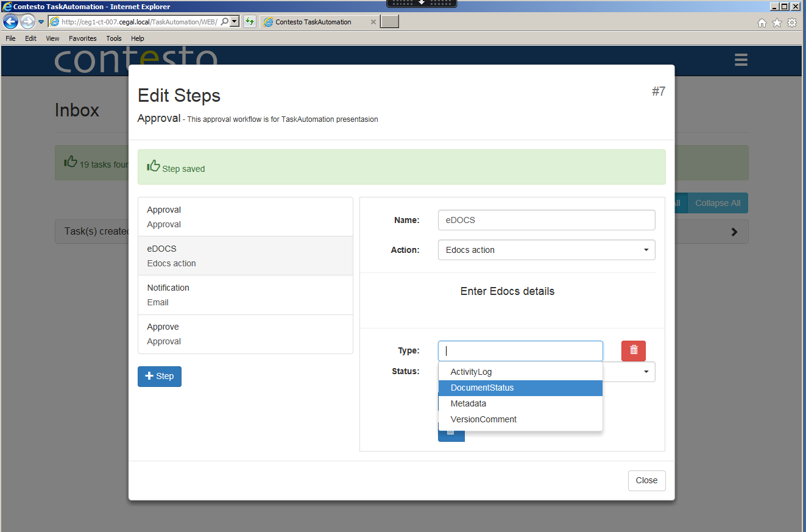Image resolution: width=806 pixels, height=532 pixels.
Task: Click the browser address bar URL
Action: coord(139,22)
